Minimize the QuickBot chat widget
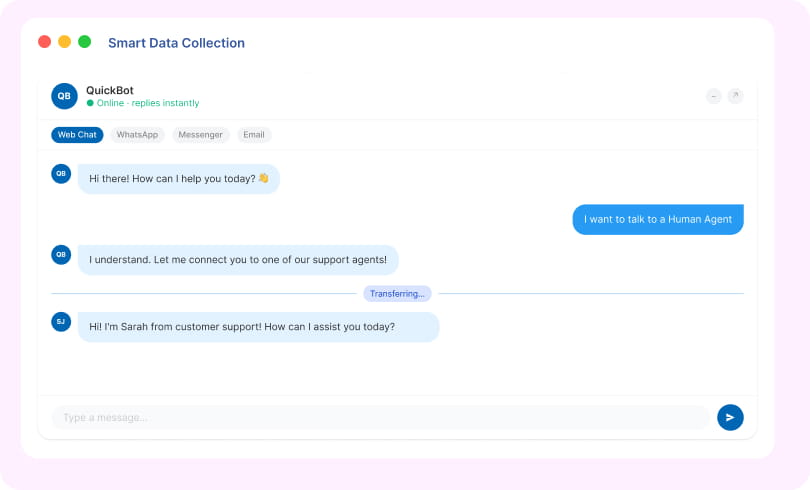The width and height of the screenshot is (810, 490). point(713,96)
